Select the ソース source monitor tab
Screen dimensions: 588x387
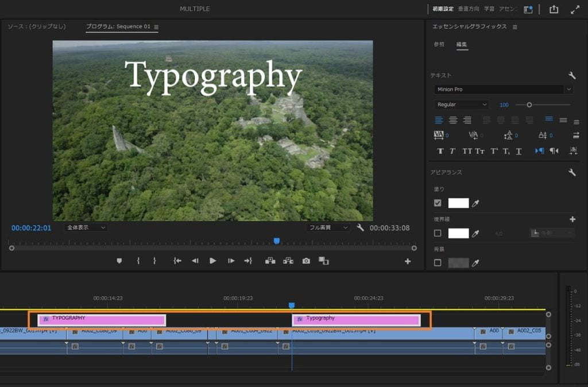[36, 26]
